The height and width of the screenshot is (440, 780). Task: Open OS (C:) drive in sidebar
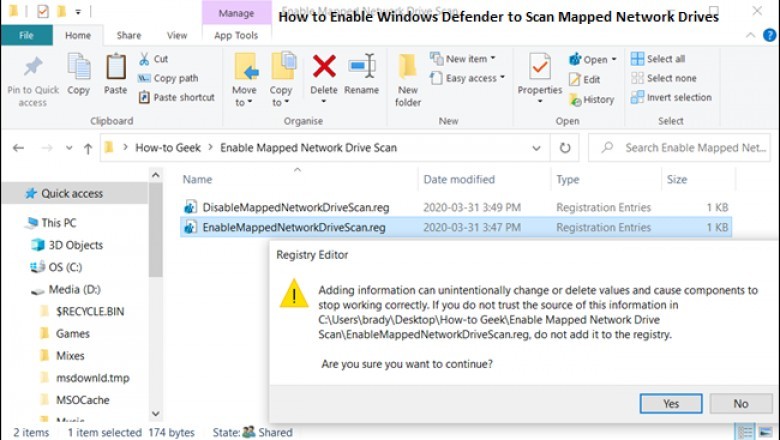tap(65, 267)
